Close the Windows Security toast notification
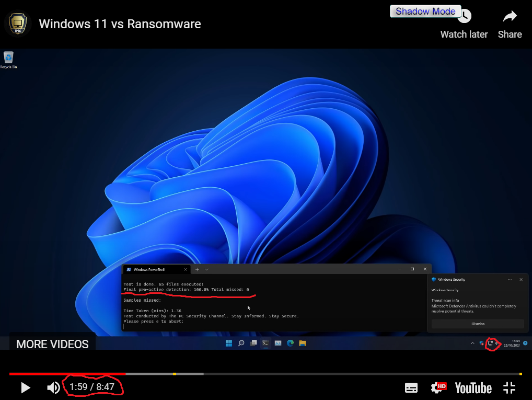 521,279
